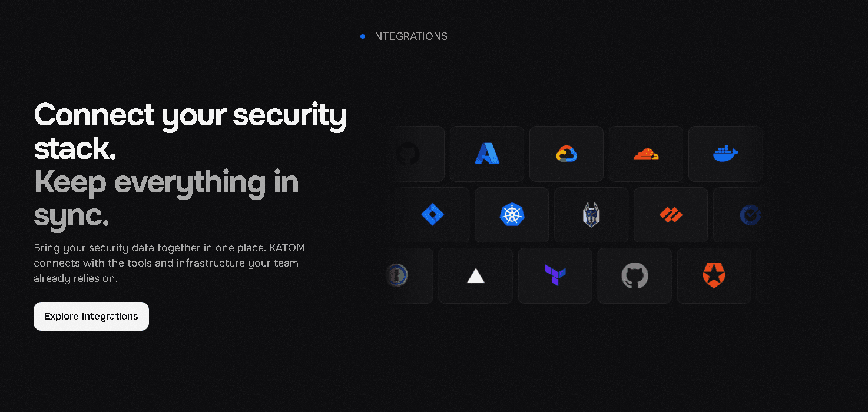The width and height of the screenshot is (868, 412).
Task: Open the Jira blue diamond tile
Action: pos(432,215)
